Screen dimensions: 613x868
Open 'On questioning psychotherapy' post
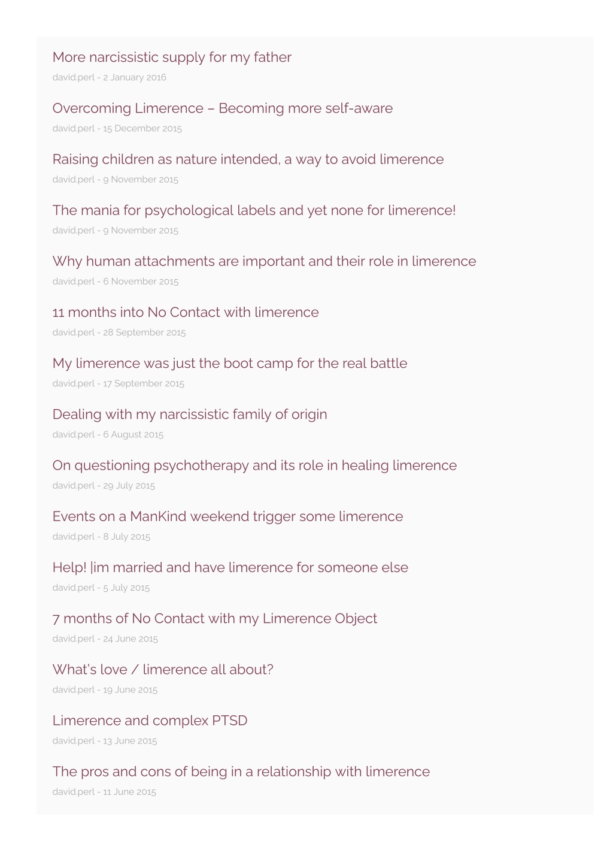[x=254, y=465]
